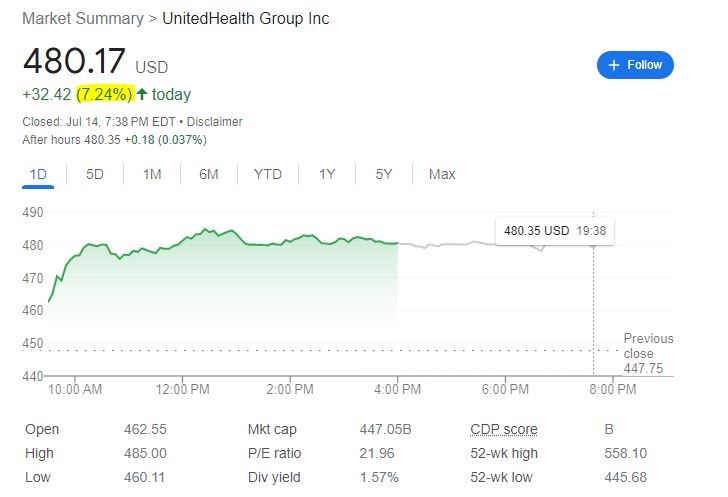Open the 5Y chart range
This screenshot has width=728, height=497.
click(x=384, y=175)
